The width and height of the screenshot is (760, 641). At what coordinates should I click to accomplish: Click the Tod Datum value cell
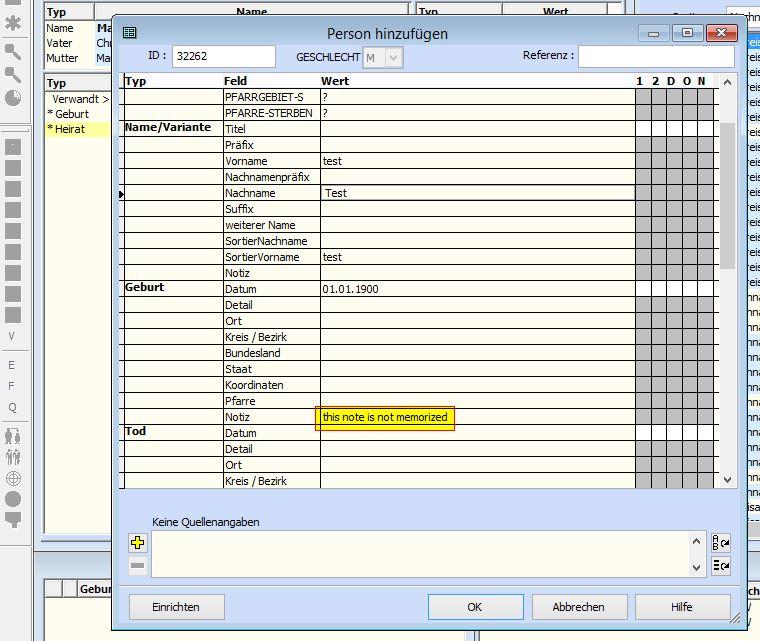pos(478,433)
